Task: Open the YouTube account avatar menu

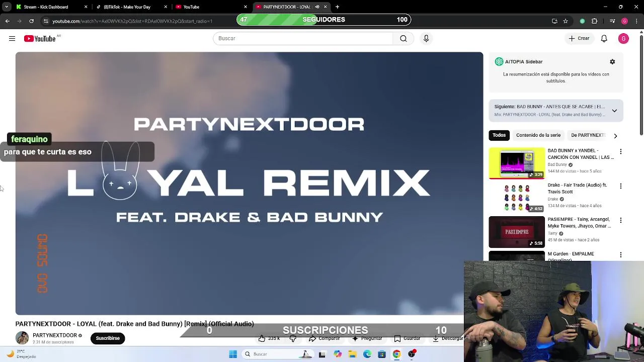Action: (623, 39)
